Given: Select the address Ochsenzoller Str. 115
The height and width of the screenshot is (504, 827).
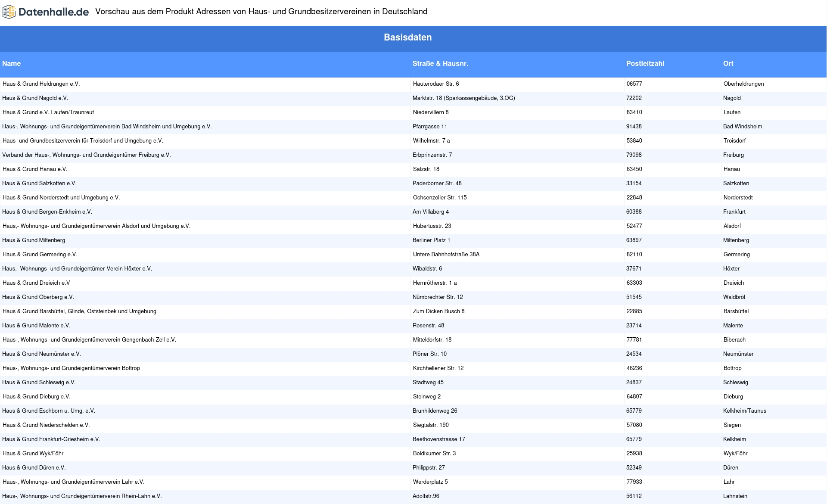Looking at the screenshot, I should (440, 198).
